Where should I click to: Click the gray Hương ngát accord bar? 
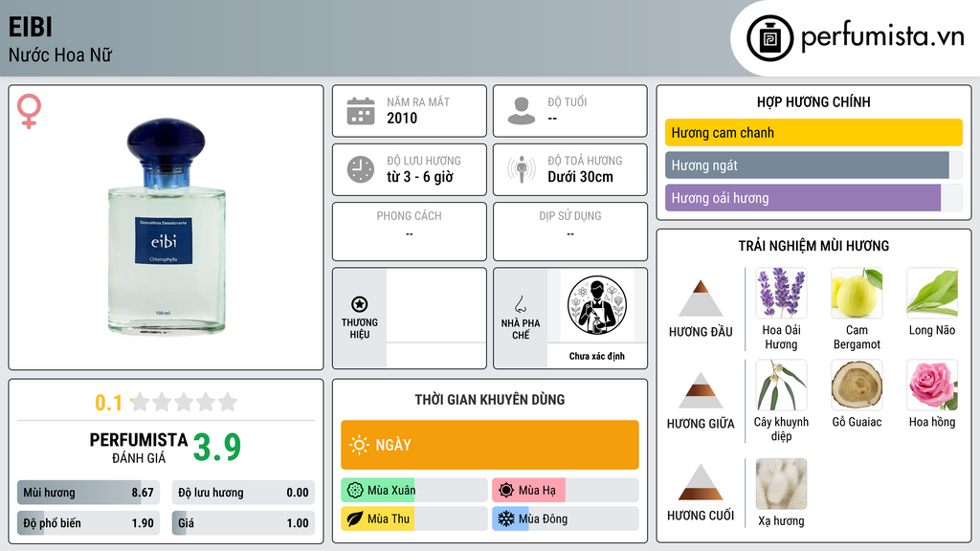tap(813, 165)
